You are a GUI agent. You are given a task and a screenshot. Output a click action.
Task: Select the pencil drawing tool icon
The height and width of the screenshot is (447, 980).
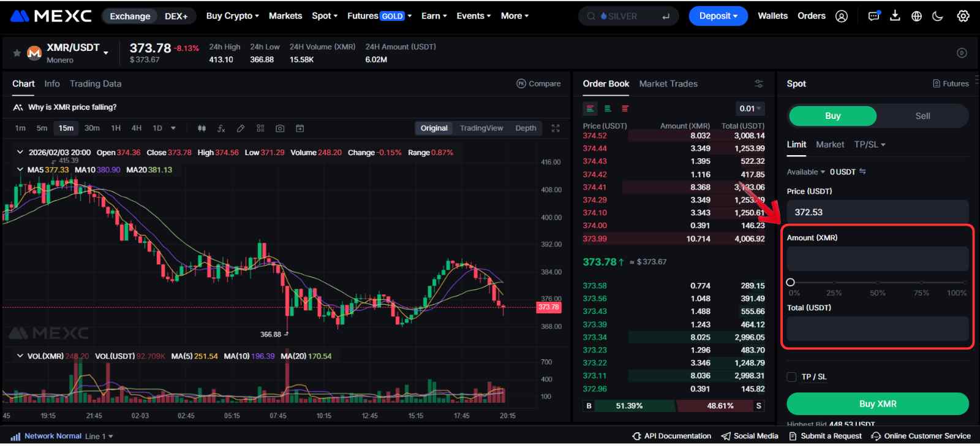click(241, 128)
